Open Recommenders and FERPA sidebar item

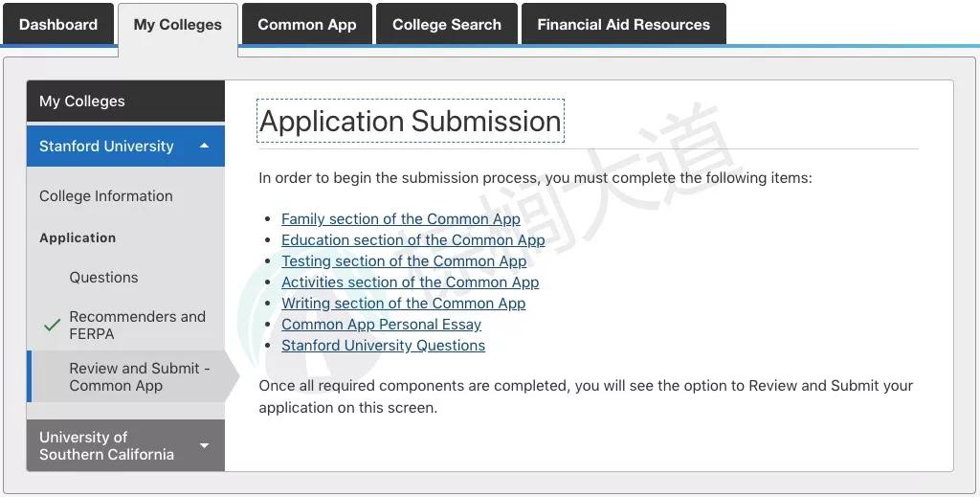[x=137, y=326]
